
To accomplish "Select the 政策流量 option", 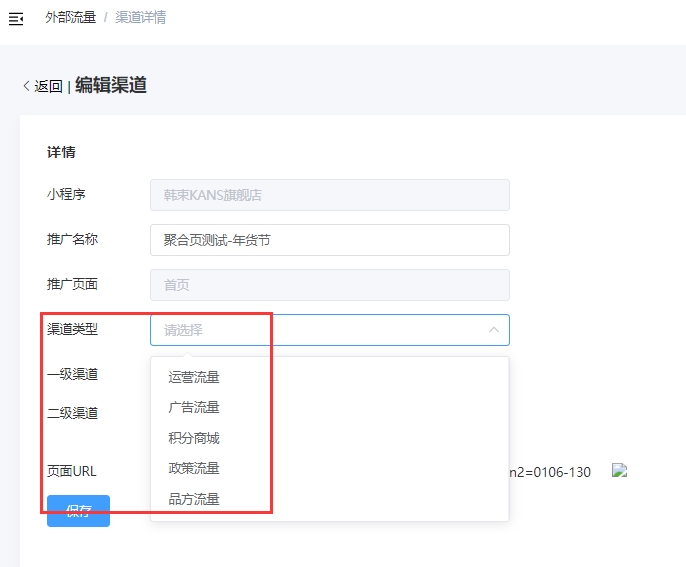I will coord(194,468).
